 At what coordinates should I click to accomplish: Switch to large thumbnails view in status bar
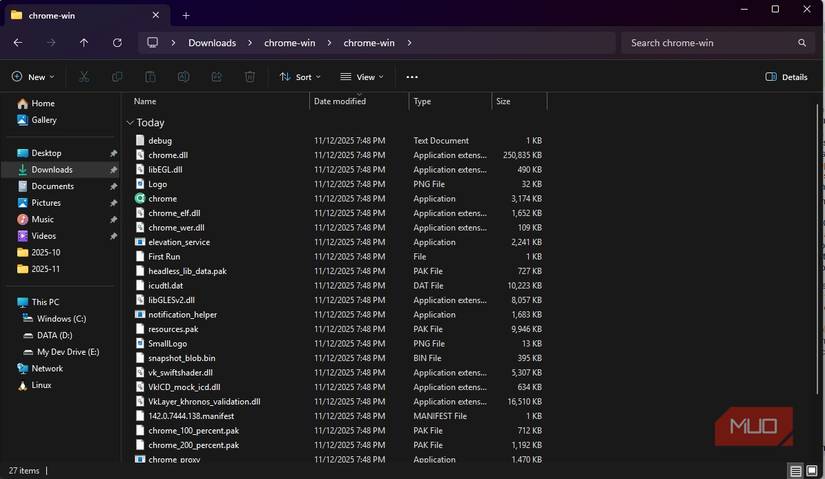812,470
